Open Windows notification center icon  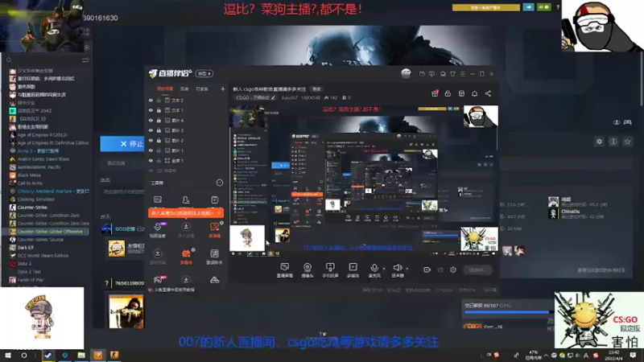pyautogui.click(x=633, y=355)
